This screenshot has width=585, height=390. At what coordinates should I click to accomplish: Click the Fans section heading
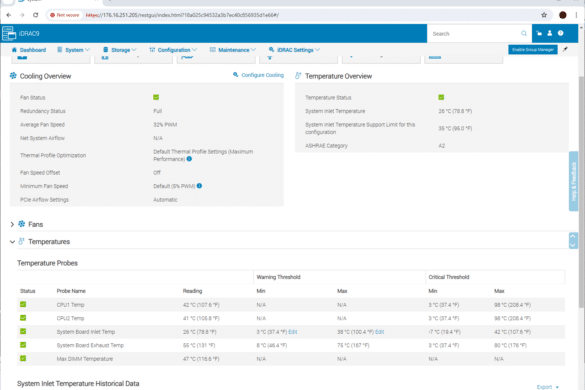[35, 224]
